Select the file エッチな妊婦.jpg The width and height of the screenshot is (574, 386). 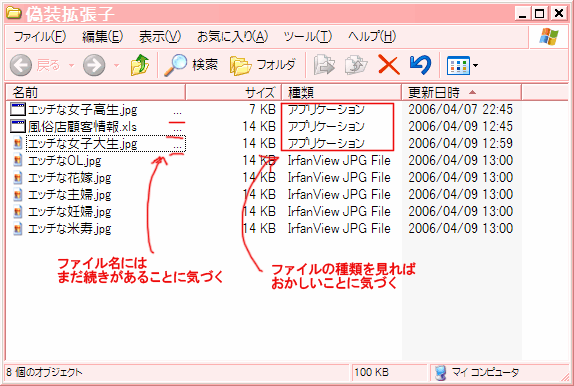pyautogui.click(x=69, y=212)
